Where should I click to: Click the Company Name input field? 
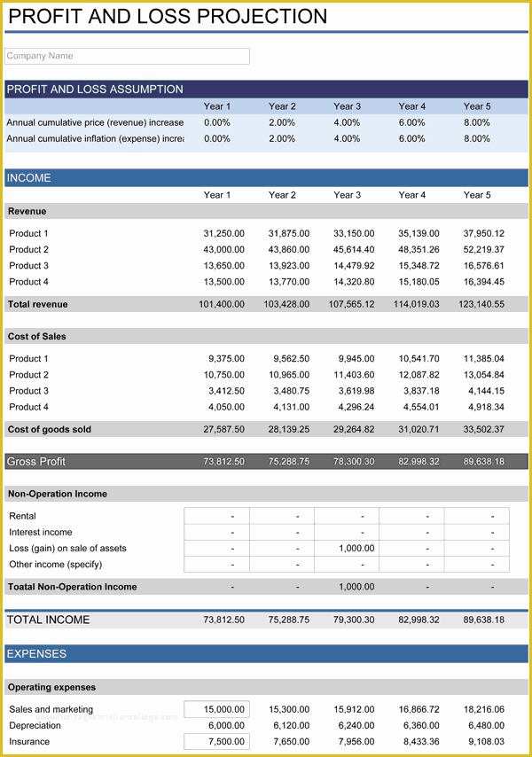(x=127, y=56)
